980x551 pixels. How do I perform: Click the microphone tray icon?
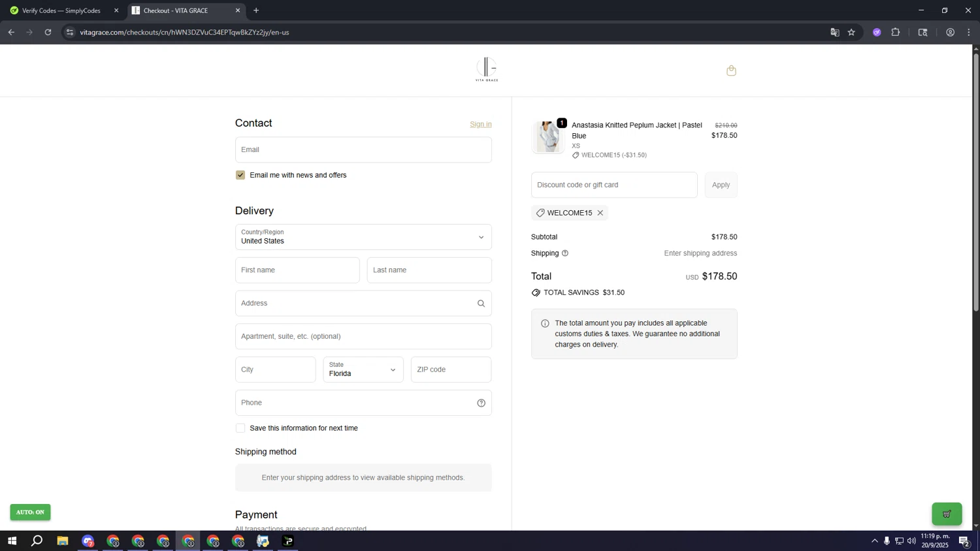pos(887,541)
